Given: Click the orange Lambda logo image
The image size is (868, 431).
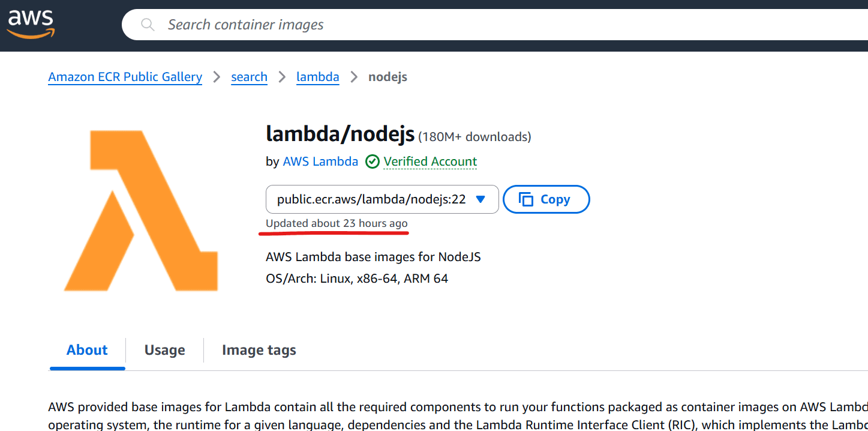Looking at the screenshot, I should click(141, 210).
